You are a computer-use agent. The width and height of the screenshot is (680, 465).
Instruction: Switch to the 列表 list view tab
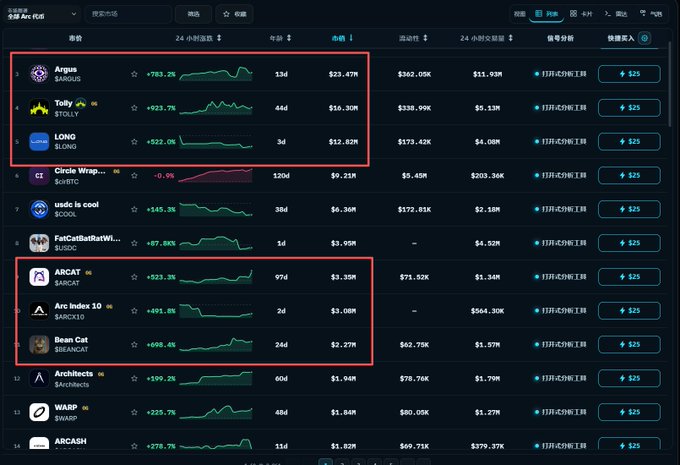[x=546, y=14]
